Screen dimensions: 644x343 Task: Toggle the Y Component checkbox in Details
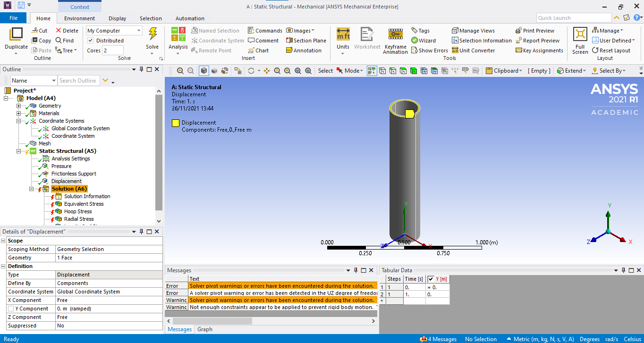(11, 309)
